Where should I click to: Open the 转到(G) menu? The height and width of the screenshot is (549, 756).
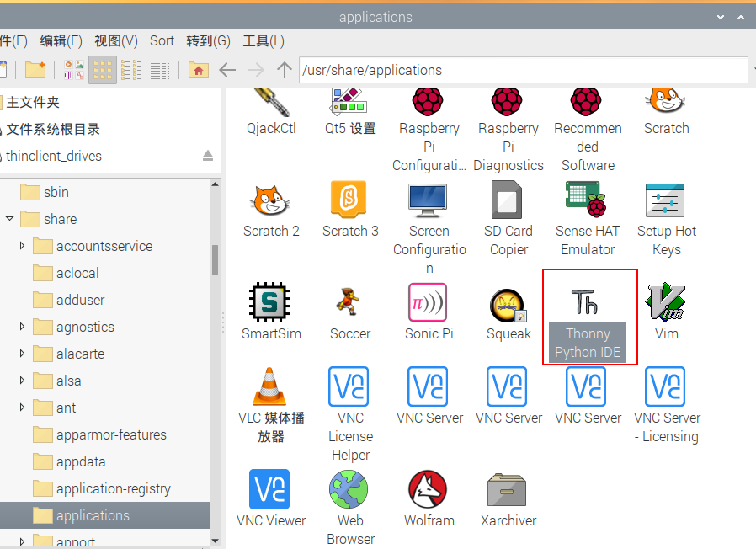208,41
